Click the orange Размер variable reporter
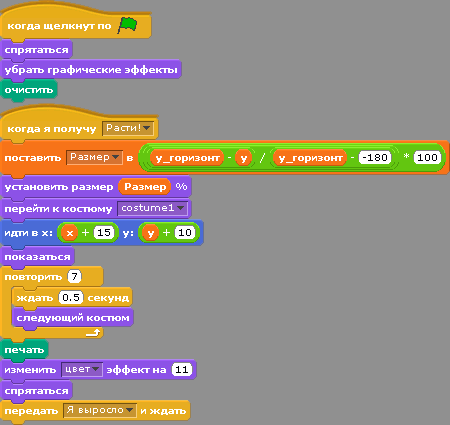The height and width of the screenshot is (425, 450). [145, 186]
